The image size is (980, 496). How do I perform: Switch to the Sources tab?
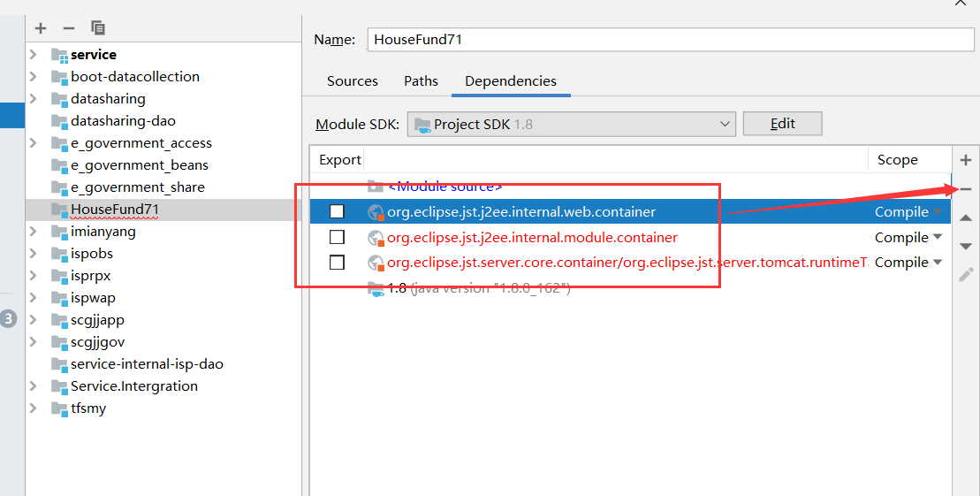353,81
